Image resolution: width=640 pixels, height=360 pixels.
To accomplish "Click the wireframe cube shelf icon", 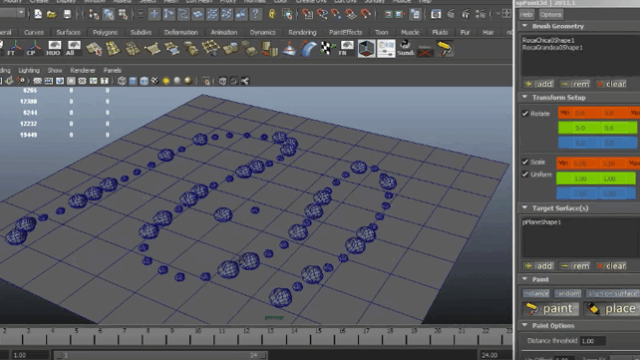I will point(366,49).
